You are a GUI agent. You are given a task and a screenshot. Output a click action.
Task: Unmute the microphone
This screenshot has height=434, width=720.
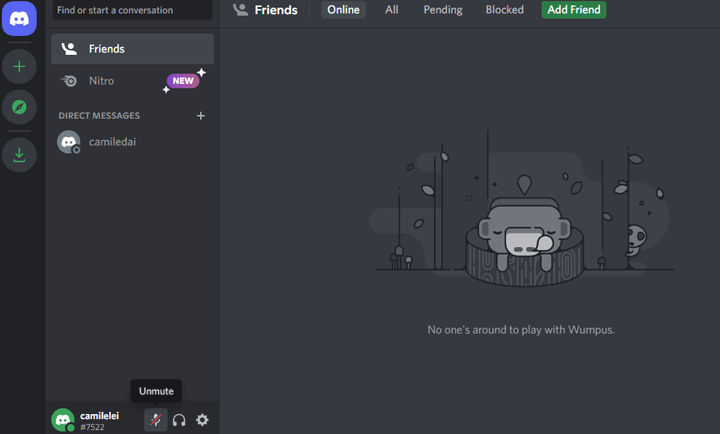click(156, 420)
